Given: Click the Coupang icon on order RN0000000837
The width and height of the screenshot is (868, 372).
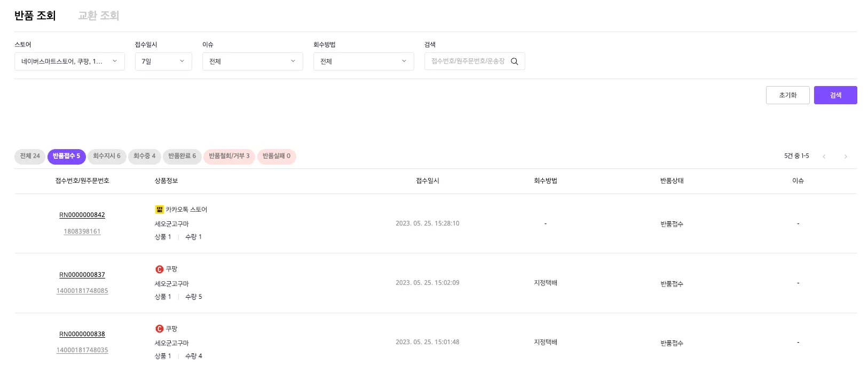Looking at the screenshot, I should (159, 269).
